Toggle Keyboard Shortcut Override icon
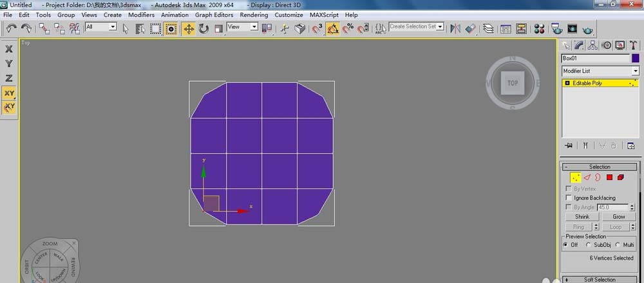 point(300,28)
